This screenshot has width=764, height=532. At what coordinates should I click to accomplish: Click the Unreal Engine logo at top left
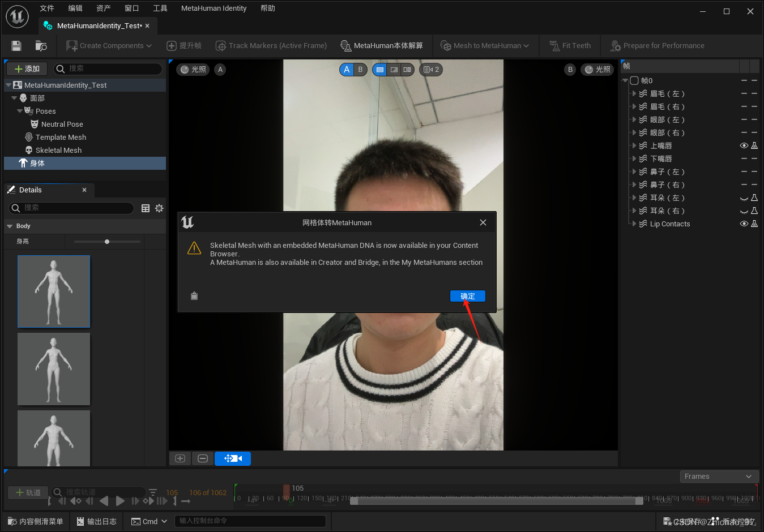point(17,16)
